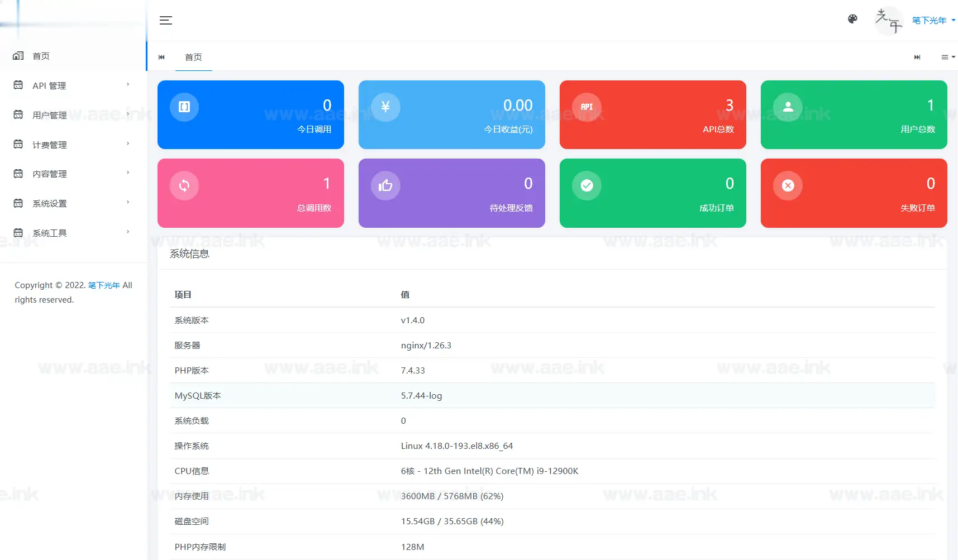
Task: Click the 成功订单 label
Action: click(717, 208)
